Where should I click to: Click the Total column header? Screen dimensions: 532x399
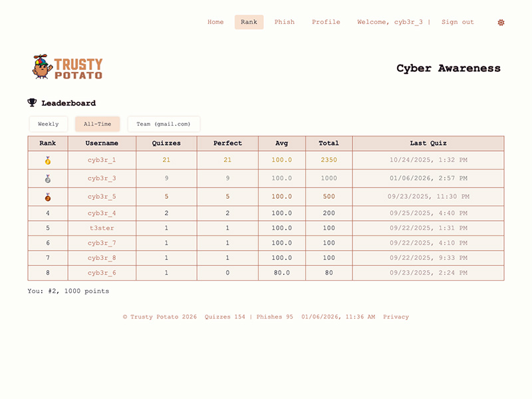329,143
